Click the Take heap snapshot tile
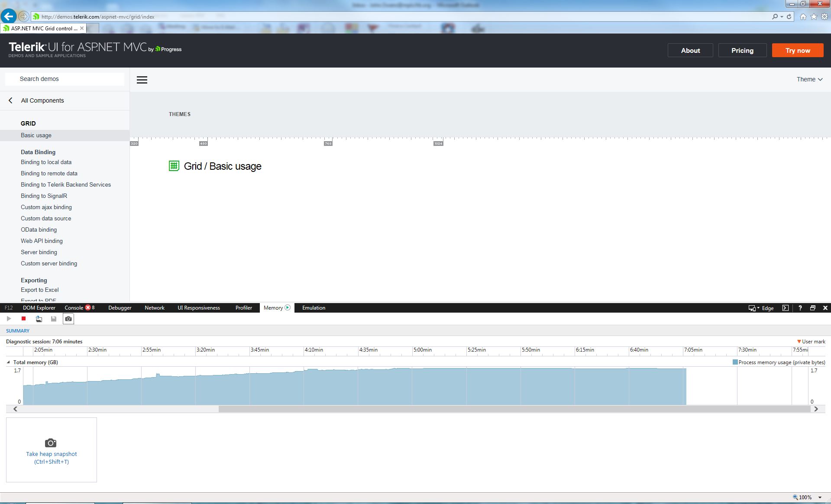 click(52, 450)
